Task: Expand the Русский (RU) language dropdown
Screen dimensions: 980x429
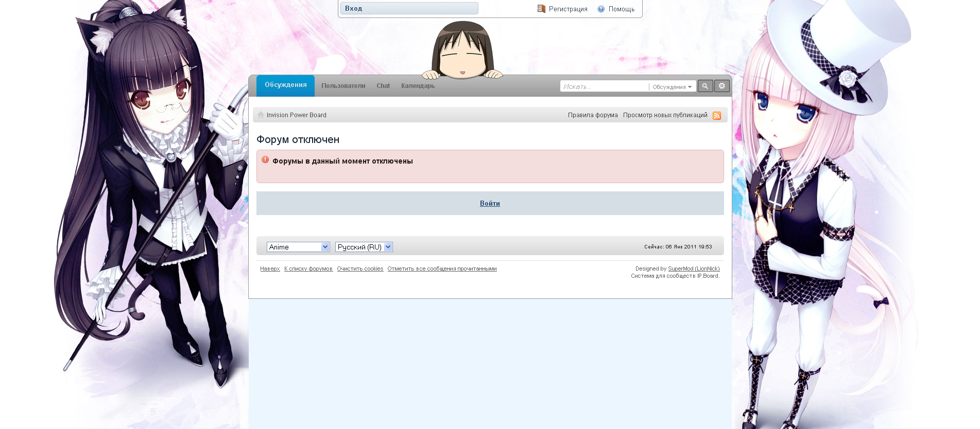Action: pyautogui.click(x=364, y=247)
